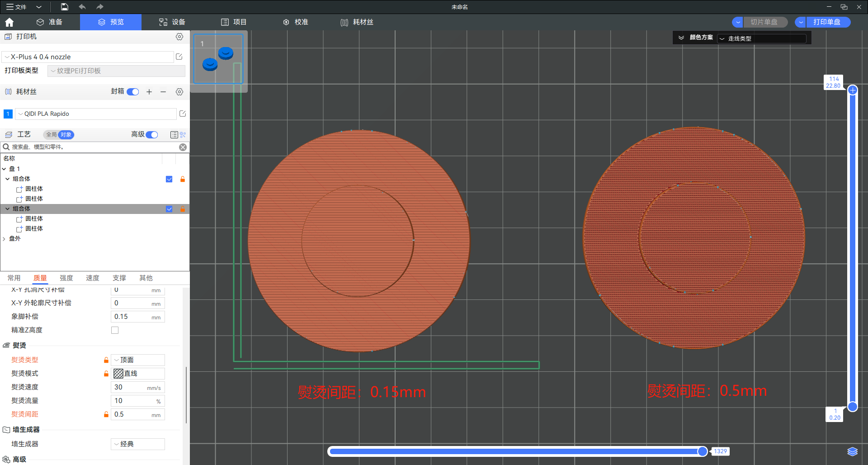This screenshot has width=868, height=465.
Task: Open printer settings gear icon
Action: pos(179,37)
